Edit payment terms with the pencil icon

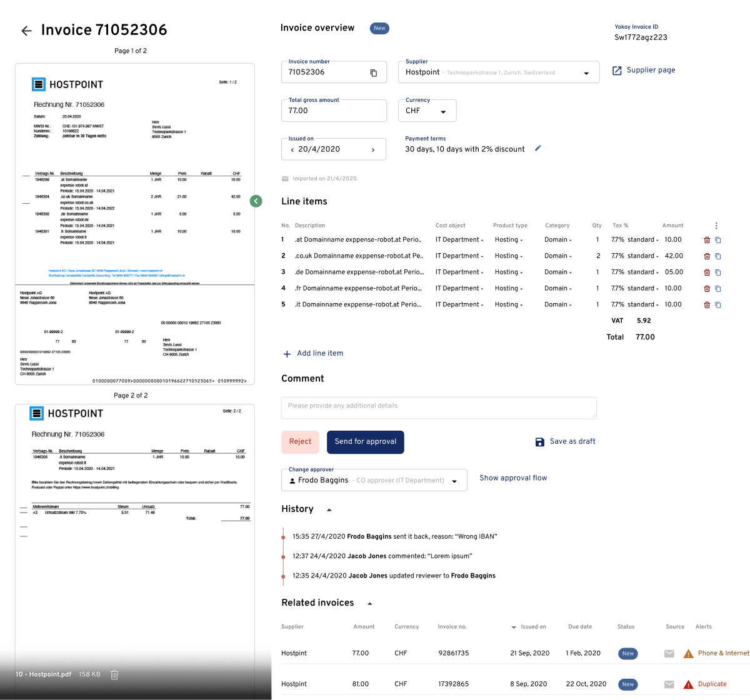pyautogui.click(x=538, y=149)
